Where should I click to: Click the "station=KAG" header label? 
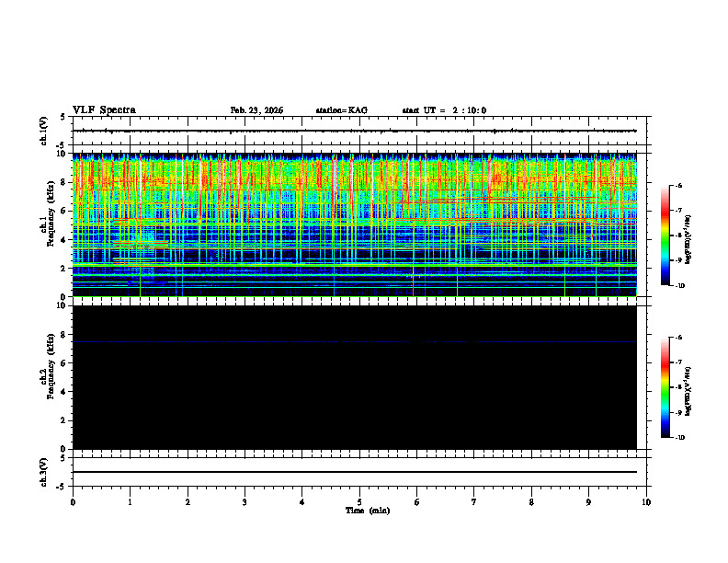(x=342, y=110)
